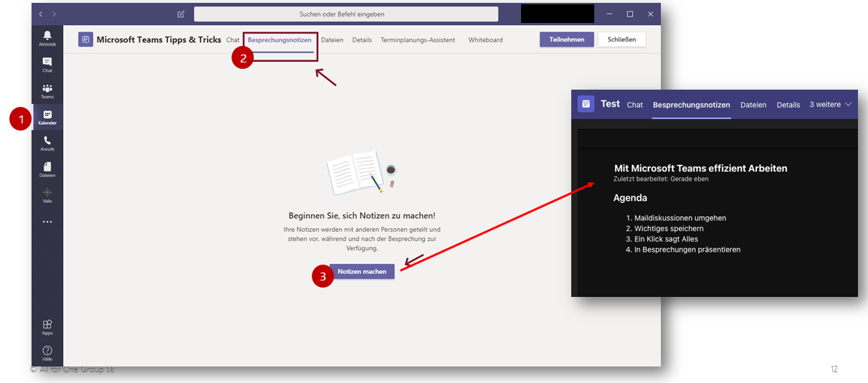Click the note title Mit Microsoft Teams effizient Arbeiten
The height and width of the screenshot is (383, 868).
(x=701, y=169)
